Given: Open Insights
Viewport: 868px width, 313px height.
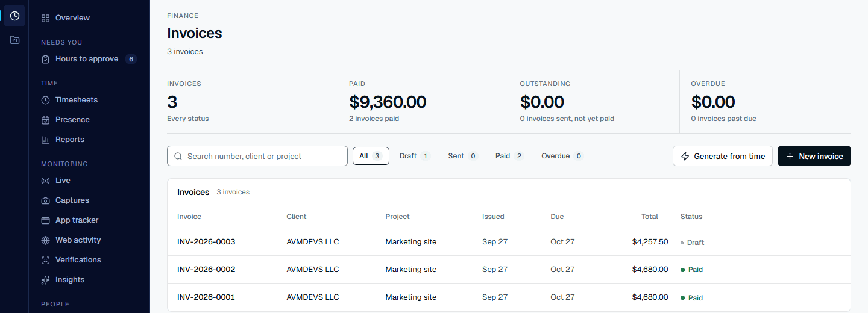Looking at the screenshot, I should 89,280.
